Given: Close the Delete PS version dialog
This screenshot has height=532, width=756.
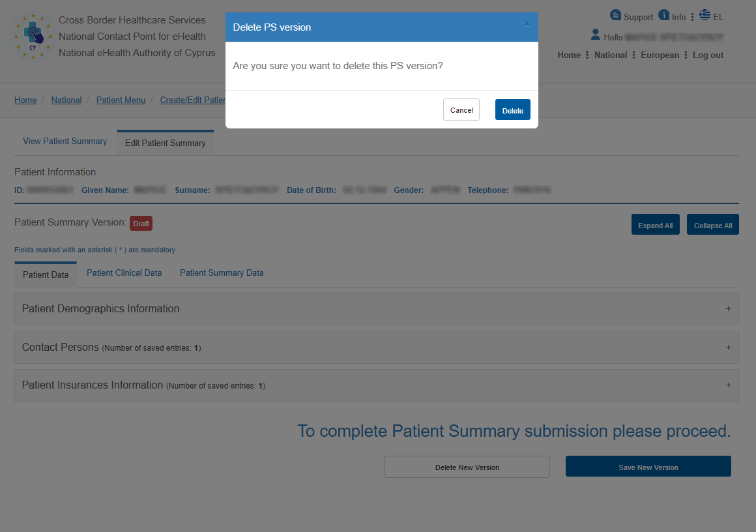Looking at the screenshot, I should [527, 24].
